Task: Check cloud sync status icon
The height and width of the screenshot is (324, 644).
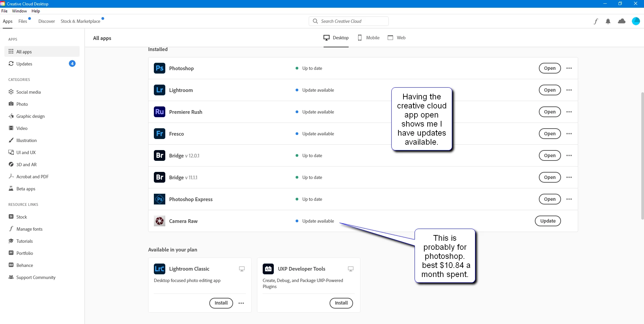Action: (622, 21)
